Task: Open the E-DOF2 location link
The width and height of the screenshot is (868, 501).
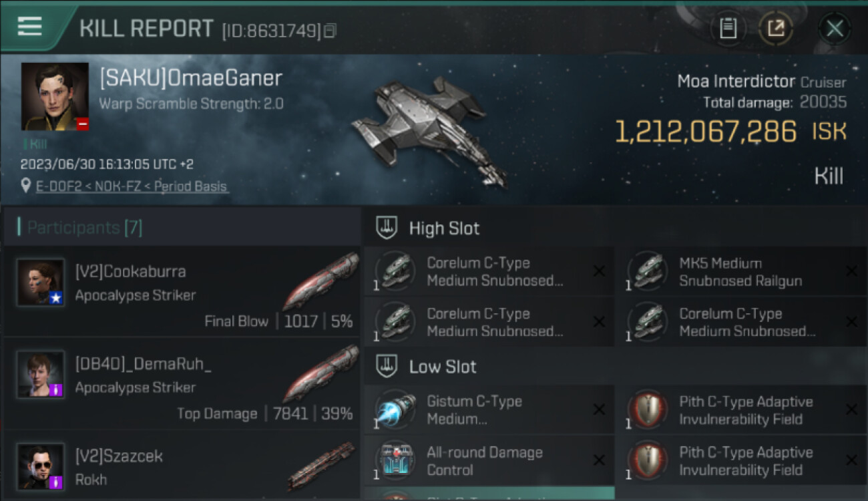Action: pyautogui.click(x=132, y=186)
